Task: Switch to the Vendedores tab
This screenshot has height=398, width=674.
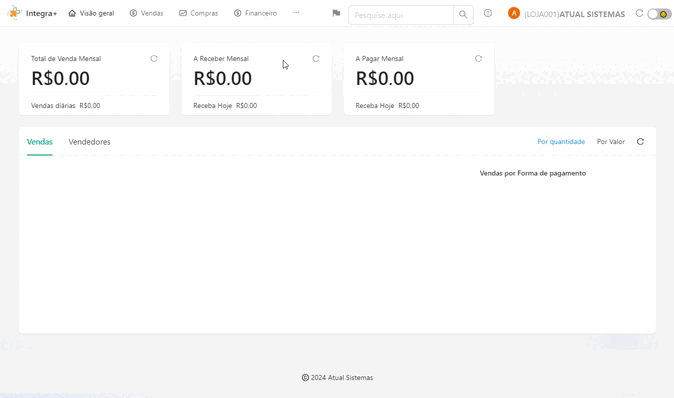Action: pyautogui.click(x=89, y=142)
